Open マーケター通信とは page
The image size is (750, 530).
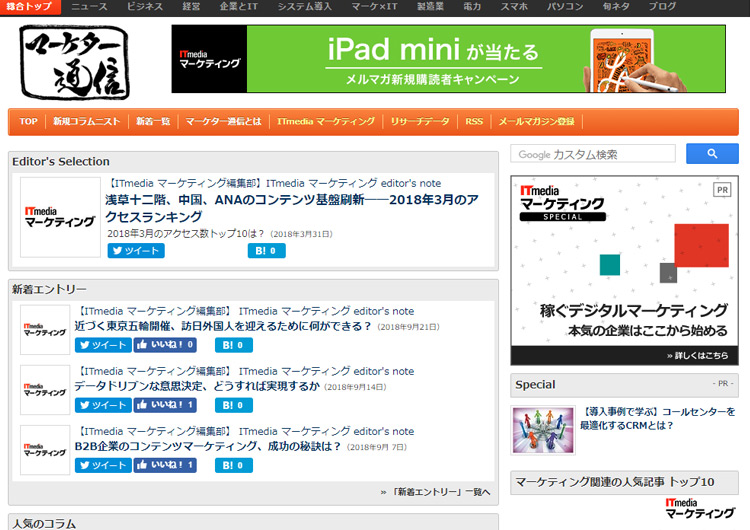(223, 121)
